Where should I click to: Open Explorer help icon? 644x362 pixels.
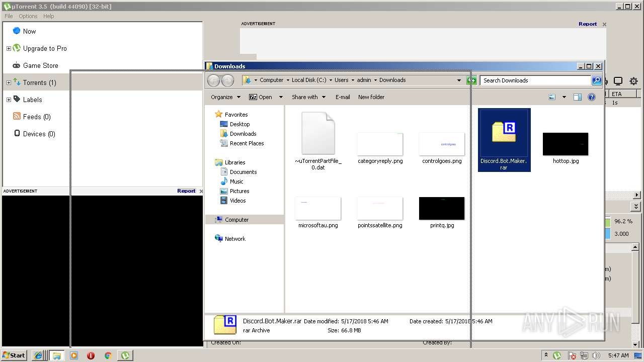pyautogui.click(x=592, y=97)
